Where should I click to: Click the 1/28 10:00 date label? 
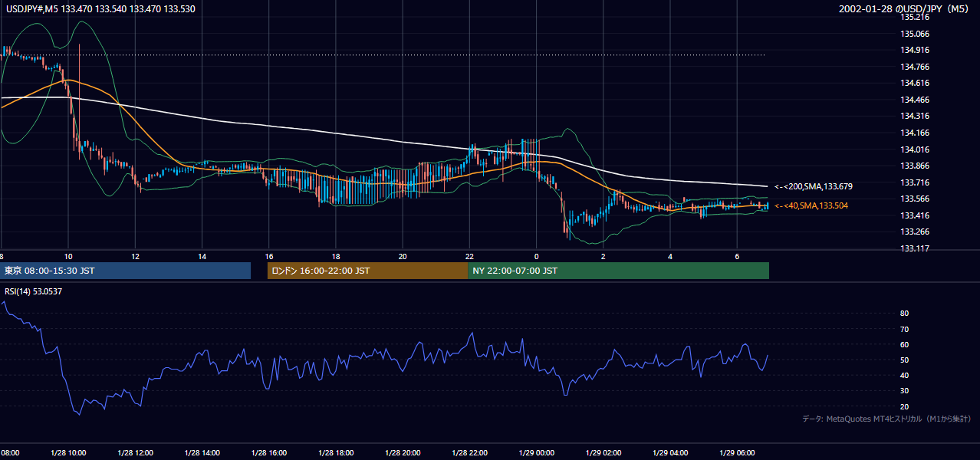[x=68, y=453]
